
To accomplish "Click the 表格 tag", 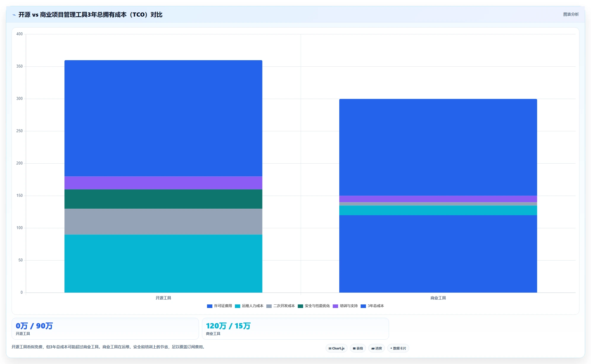I will (x=358, y=348).
